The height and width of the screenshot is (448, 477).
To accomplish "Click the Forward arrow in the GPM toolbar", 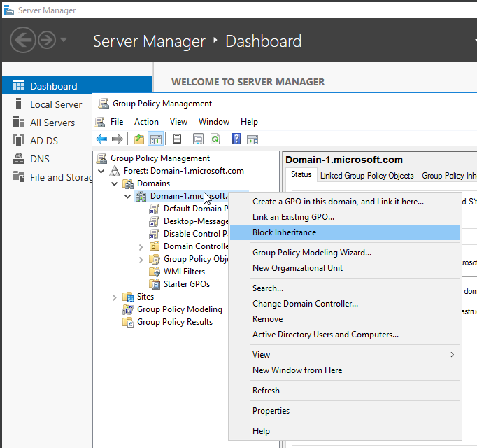I will pyautogui.click(x=118, y=139).
